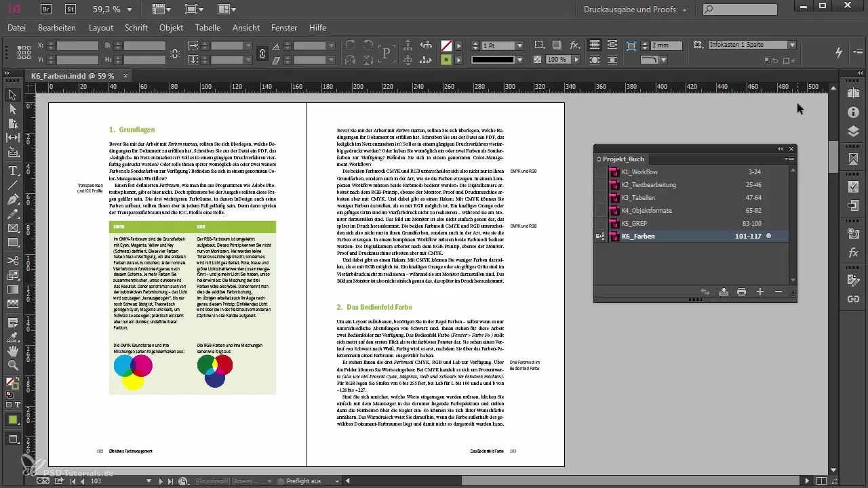Set style source checkbox for K3_Tabellen
The image size is (868, 488).
[x=599, y=198]
